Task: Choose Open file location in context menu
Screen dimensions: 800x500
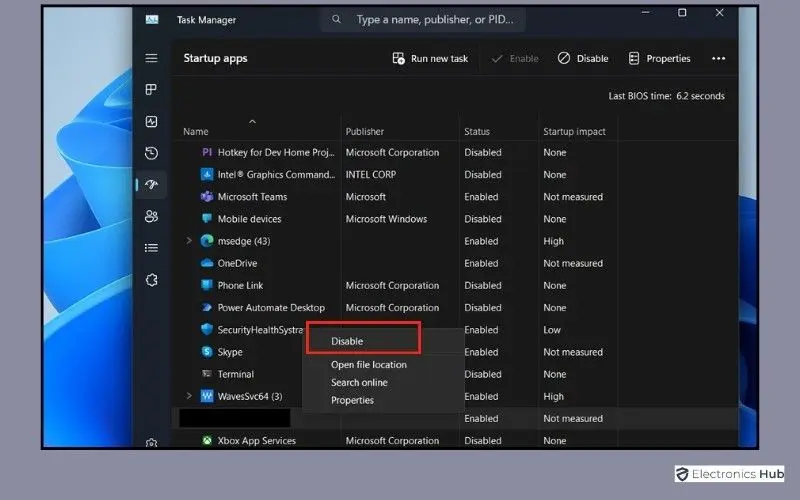Action: point(369,365)
